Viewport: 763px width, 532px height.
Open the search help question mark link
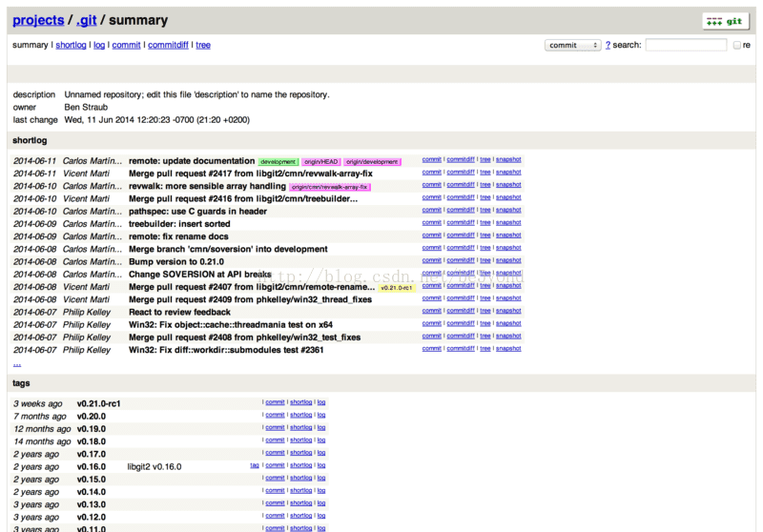(x=608, y=45)
